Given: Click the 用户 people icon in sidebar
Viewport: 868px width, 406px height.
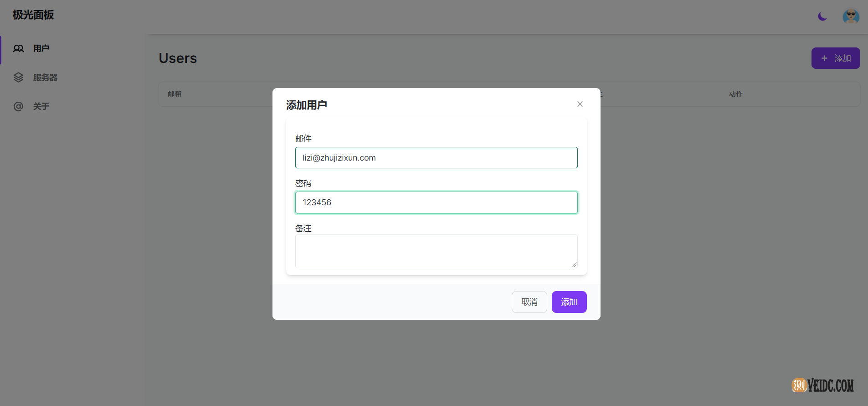Looking at the screenshot, I should (x=18, y=48).
